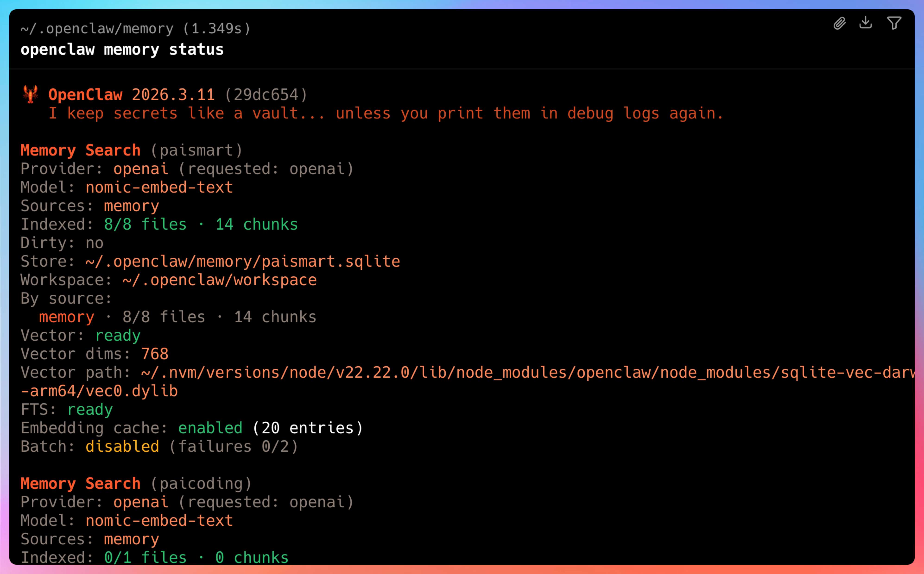Click '8/8 files · 14 chunks' indexed value
Viewport: 924px width, 574px height.
coord(201,224)
